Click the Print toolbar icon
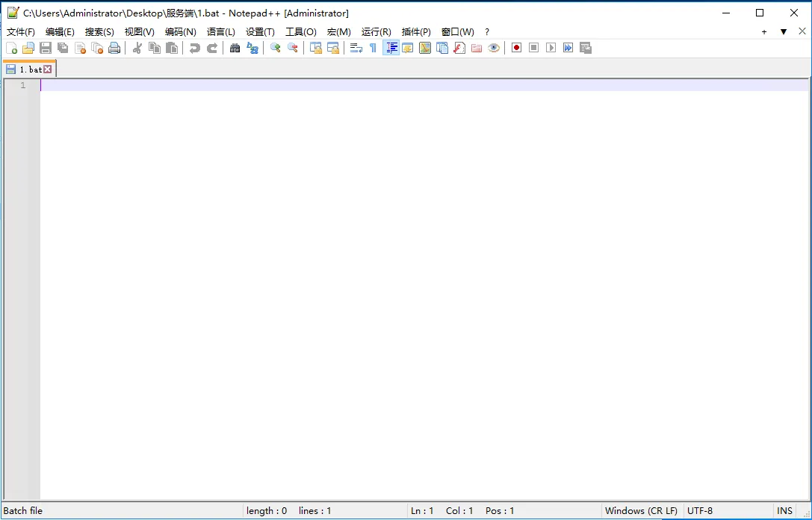 [114, 48]
